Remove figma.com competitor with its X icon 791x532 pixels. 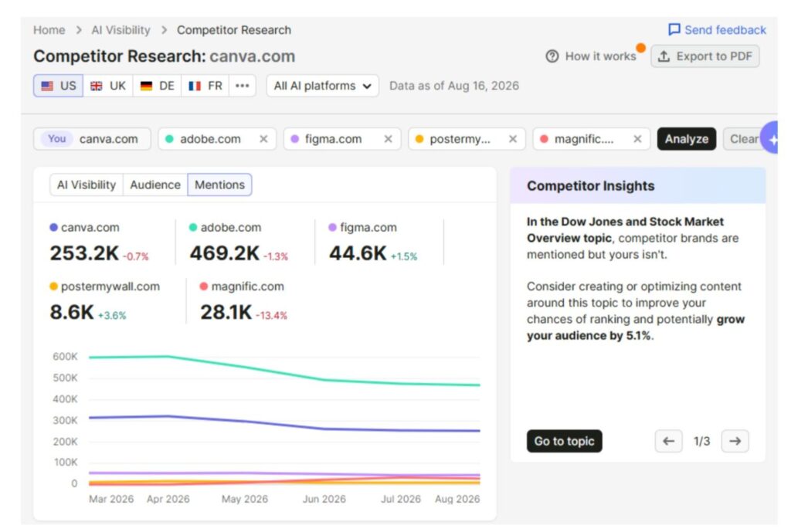coord(388,139)
